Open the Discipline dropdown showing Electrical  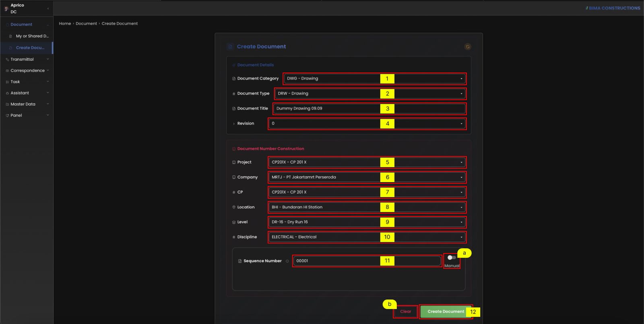[367, 237]
